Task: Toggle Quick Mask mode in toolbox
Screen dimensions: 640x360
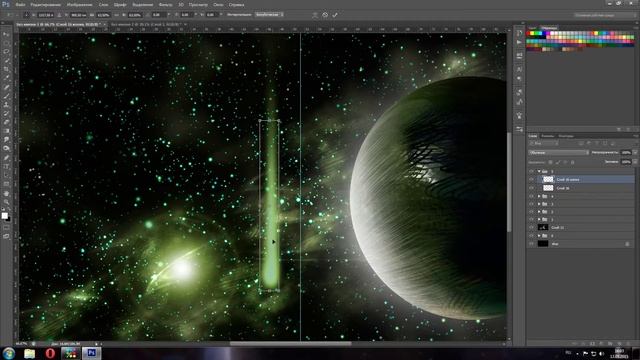Action: [6, 228]
